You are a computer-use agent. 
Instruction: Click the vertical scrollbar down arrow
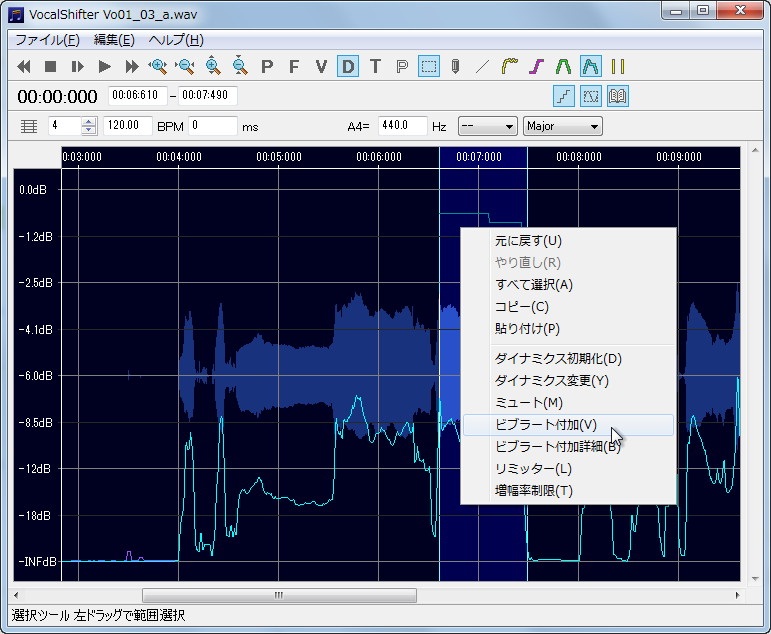(x=755, y=579)
